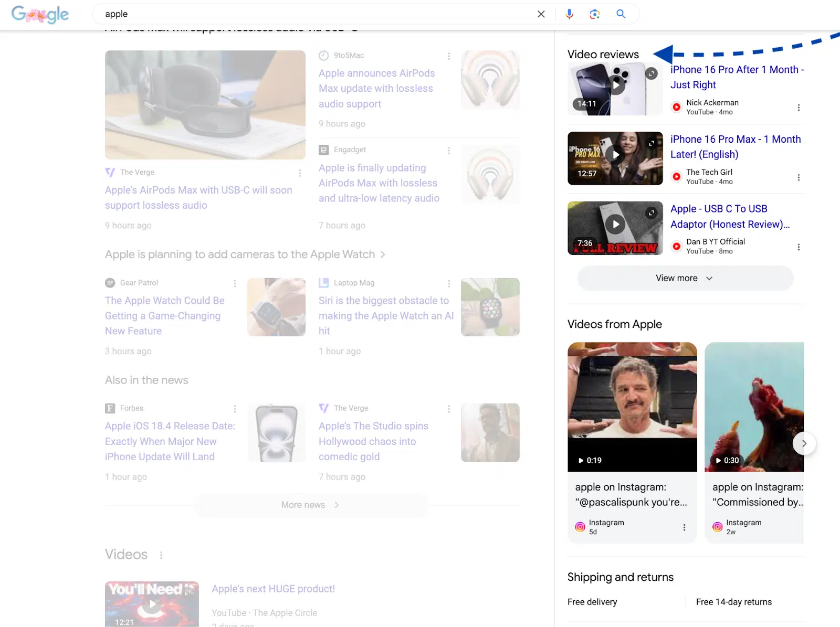Play the iPhone 16 Pro After 1 Month video
840x627 pixels.
click(616, 84)
